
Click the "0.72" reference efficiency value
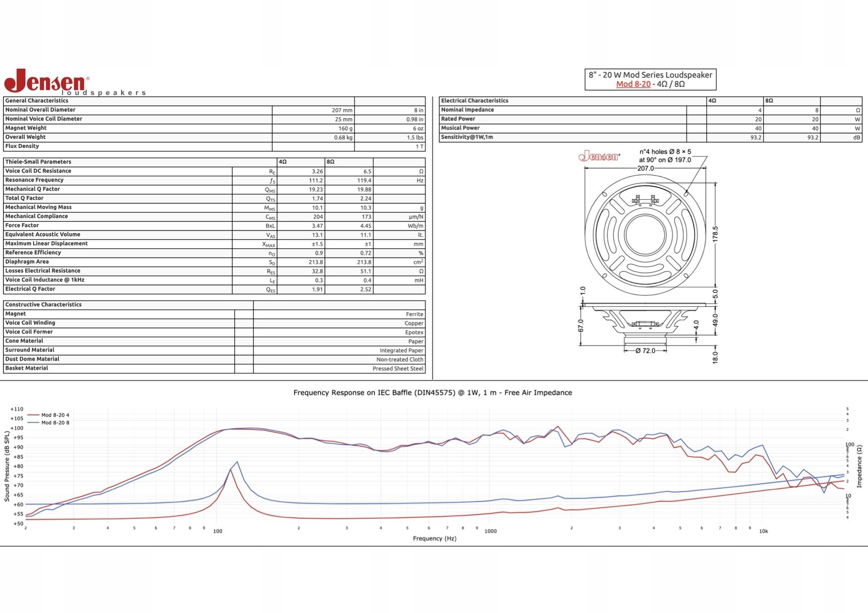tap(366, 253)
